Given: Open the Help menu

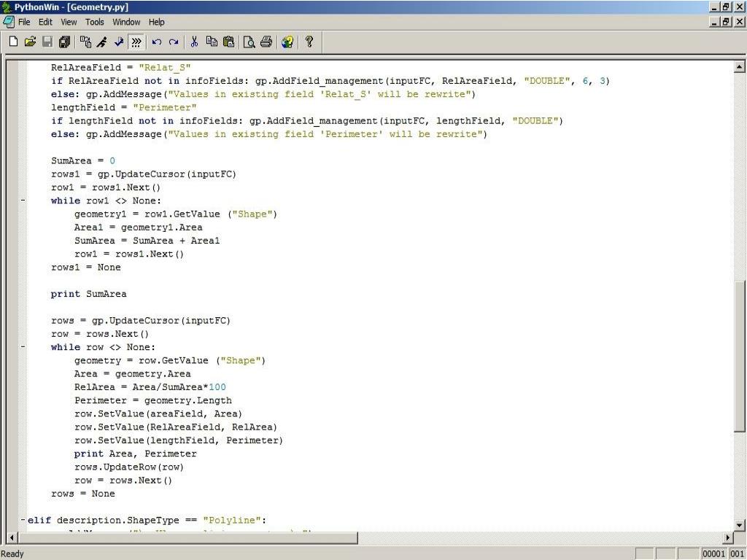Looking at the screenshot, I should coord(156,22).
